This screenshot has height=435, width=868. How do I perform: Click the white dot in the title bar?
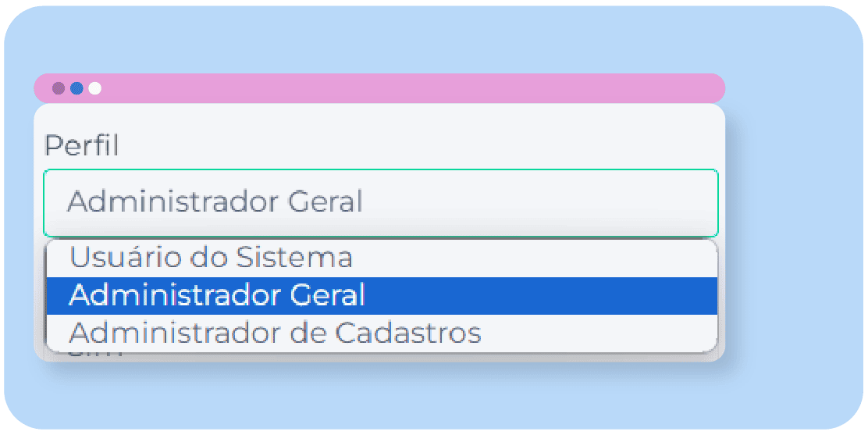tap(94, 88)
